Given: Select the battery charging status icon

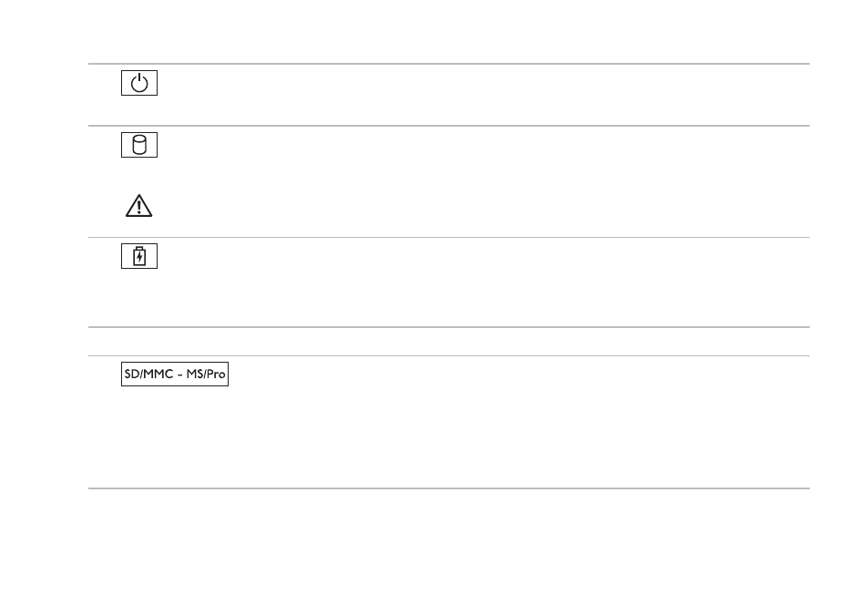Looking at the screenshot, I should (139, 256).
